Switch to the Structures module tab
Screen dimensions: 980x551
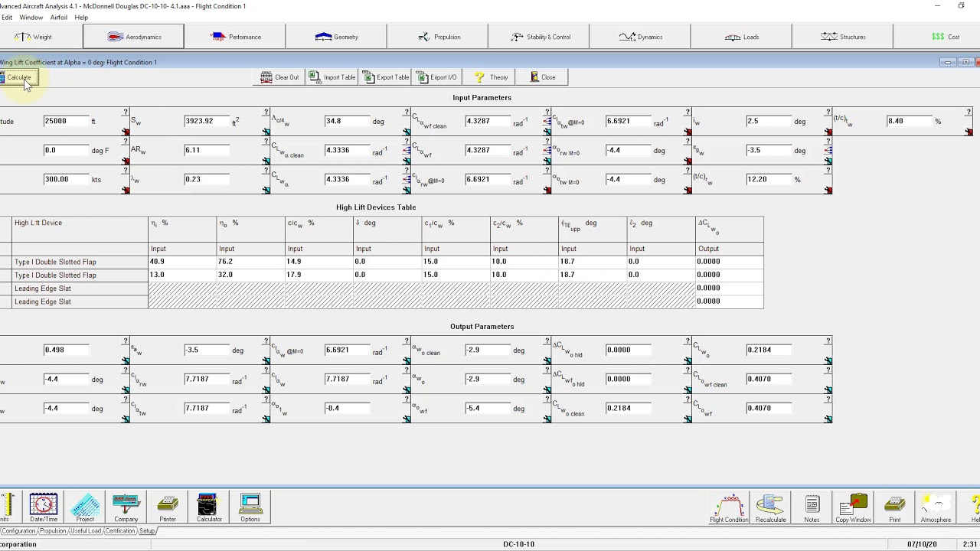(x=842, y=37)
